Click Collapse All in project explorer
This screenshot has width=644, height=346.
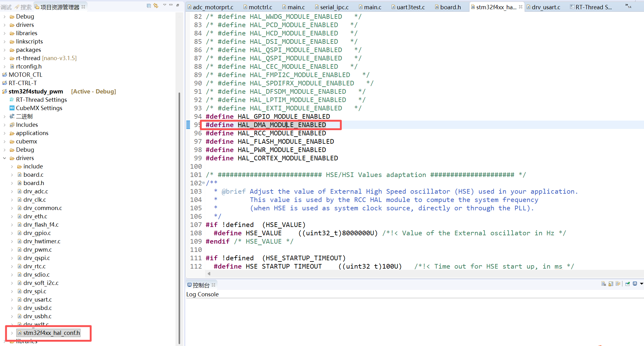click(149, 6)
